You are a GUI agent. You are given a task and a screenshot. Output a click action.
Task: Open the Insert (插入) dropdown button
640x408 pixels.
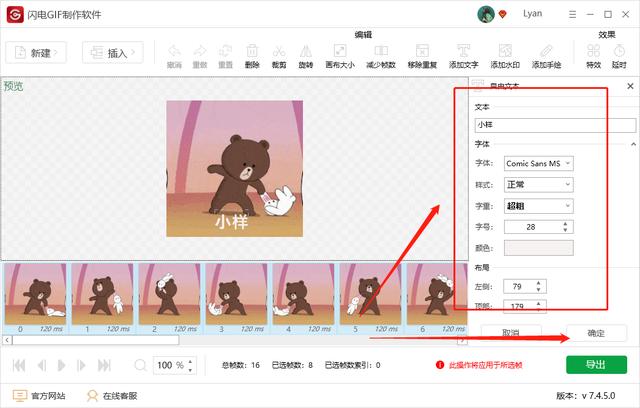(113, 53)
